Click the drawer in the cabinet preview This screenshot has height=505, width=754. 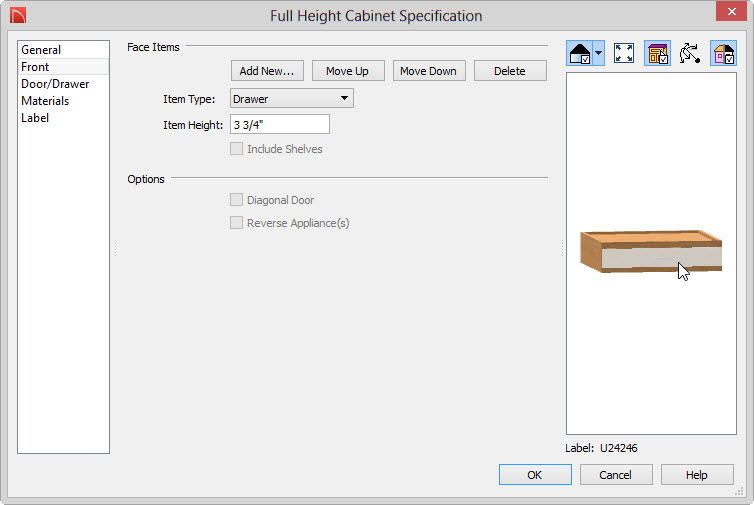pos(661,259)
